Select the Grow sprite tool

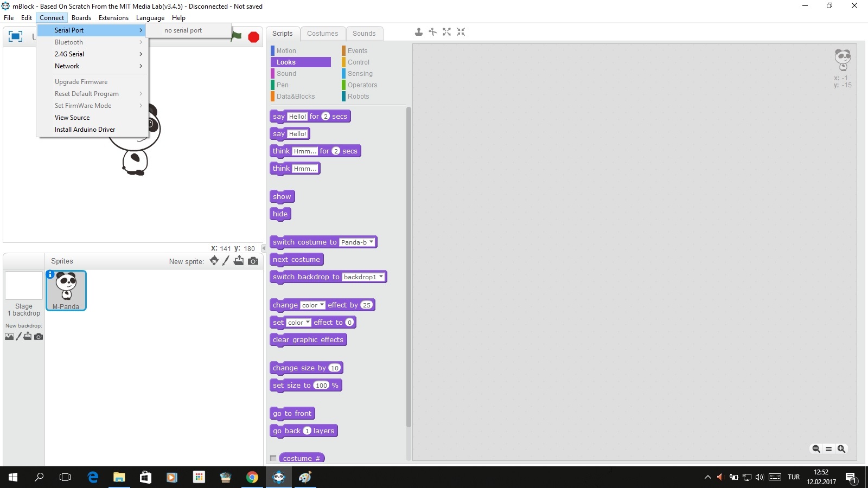[446, 32]
